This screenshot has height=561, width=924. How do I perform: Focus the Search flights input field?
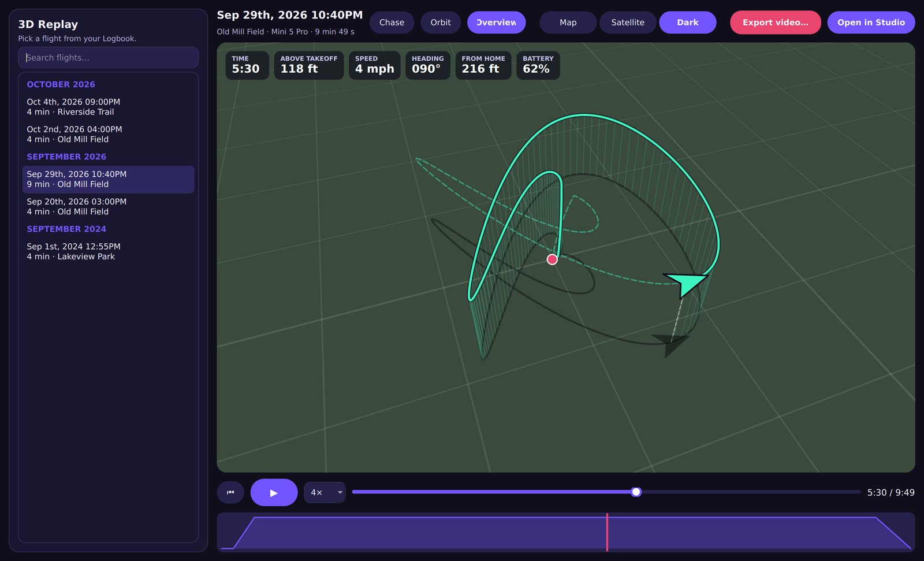point(109,58)
